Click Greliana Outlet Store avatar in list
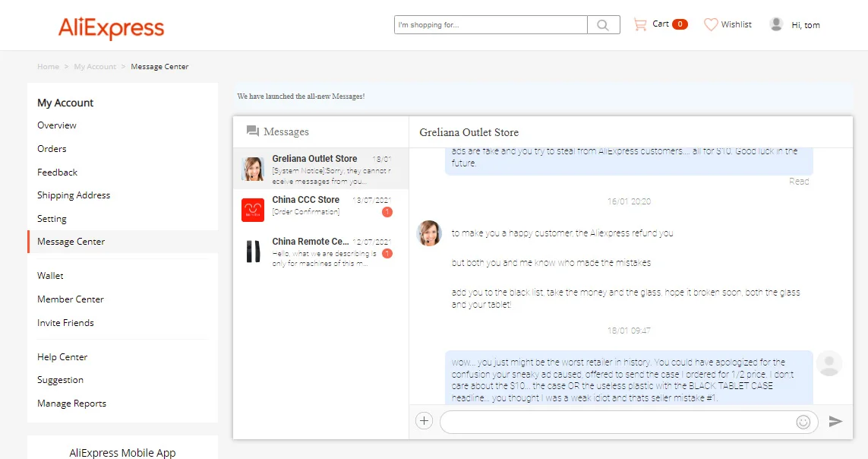This screenshot has height=459, width=868. click(x=252, y=169)
